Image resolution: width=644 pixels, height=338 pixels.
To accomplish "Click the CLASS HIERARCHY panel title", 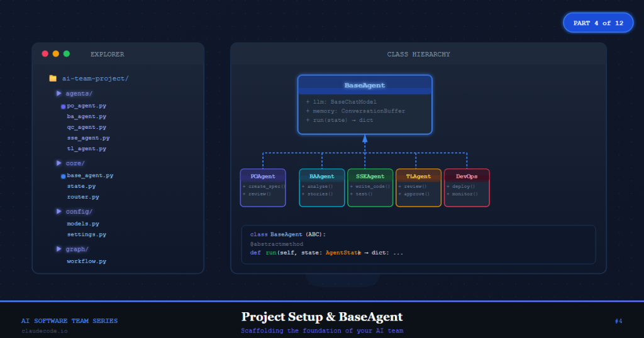I will pos(418,54).
